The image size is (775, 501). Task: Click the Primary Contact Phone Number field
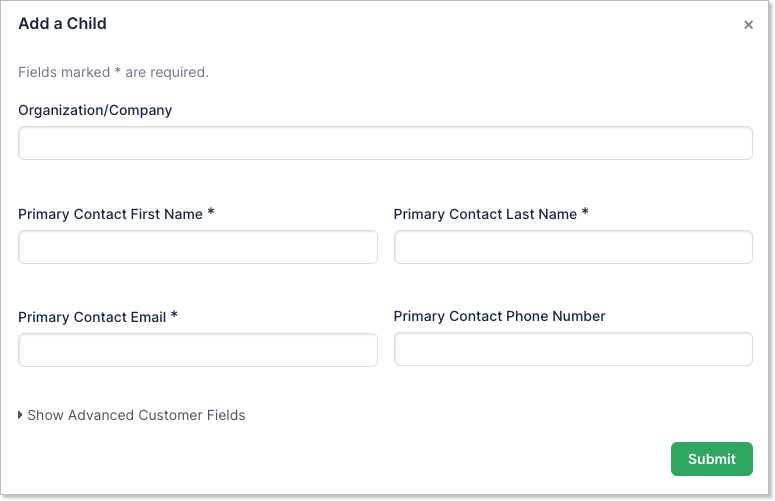click(x=573, y=349)
